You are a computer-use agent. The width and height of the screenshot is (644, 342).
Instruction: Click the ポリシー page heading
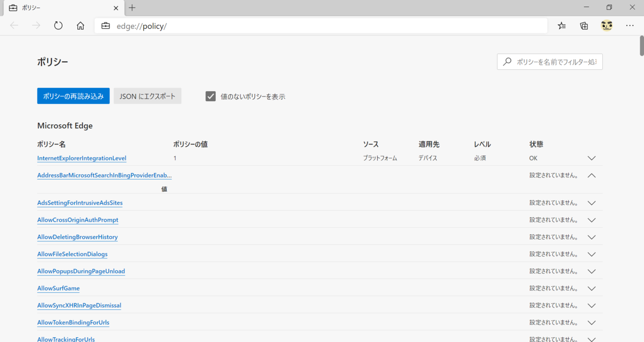click(53, 62)
